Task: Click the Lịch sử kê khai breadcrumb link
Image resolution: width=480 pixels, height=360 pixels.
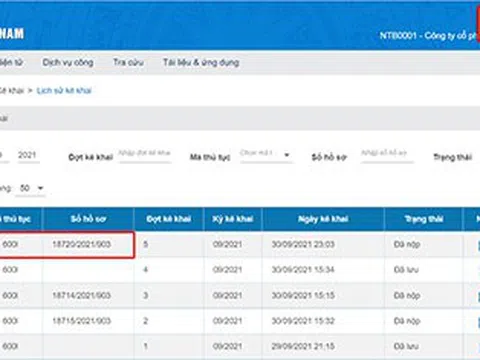Action: click(64, 90)
